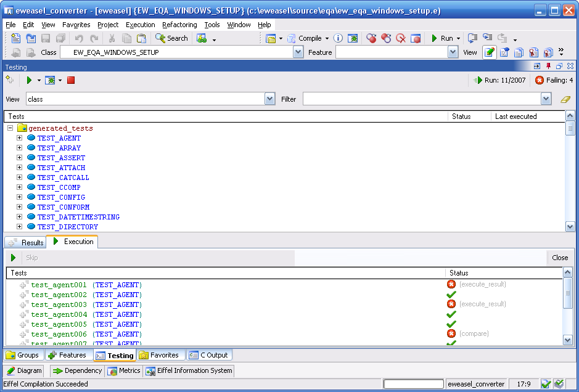Viewport: 579px width, 392px height.
Task: Open the View class dropdown in Testing
Action: pos(270,99)
